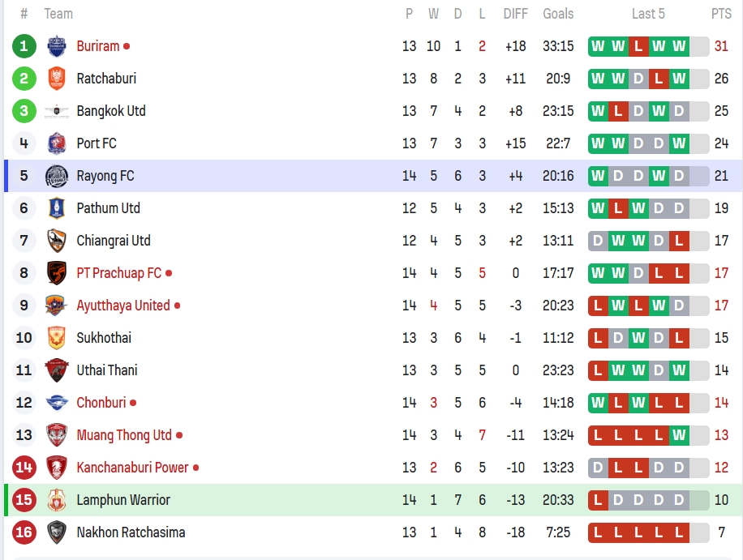
Task: Click the Nakhon Ratchasima team logo
Action: (57, 532)
